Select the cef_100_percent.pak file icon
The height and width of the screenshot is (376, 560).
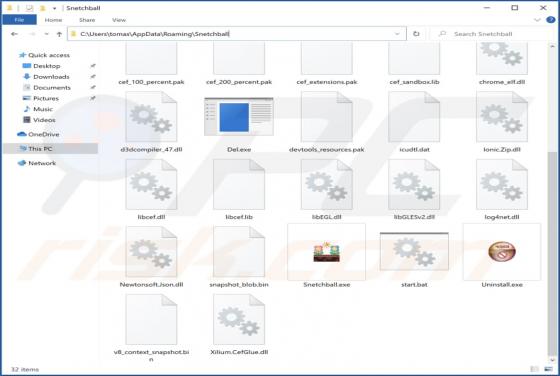151,58
